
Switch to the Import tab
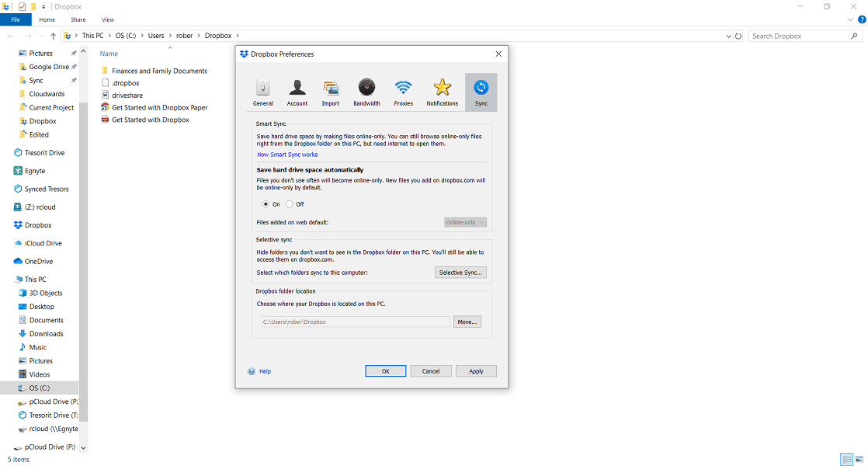pyautogui.click(x=331, y=92)
